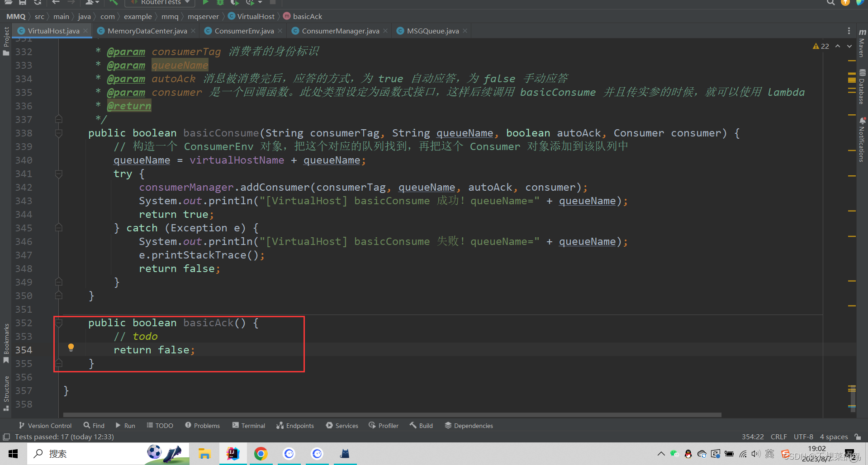The height and width of the screenshot is (465, 868).
Task: Click the taskbar search box
Action: point(109,454)
